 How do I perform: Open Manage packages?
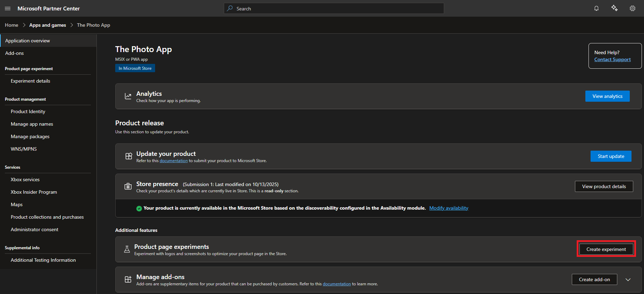[30, 136]
